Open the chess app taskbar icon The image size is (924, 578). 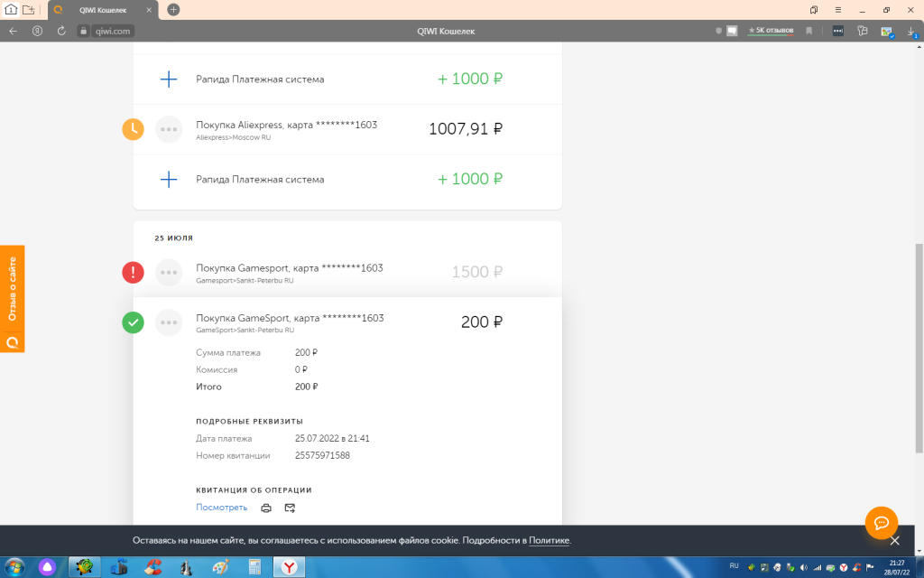pyautogui.click(x=187, y=567)
